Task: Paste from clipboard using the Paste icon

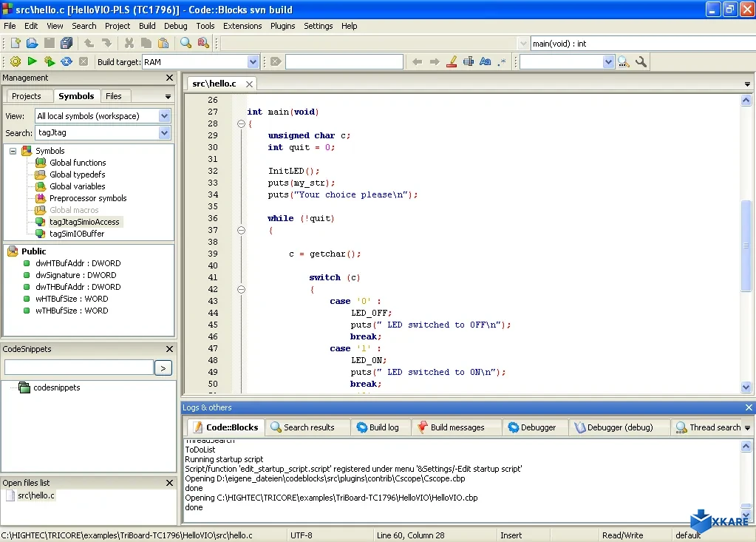Action: [163, 43]
